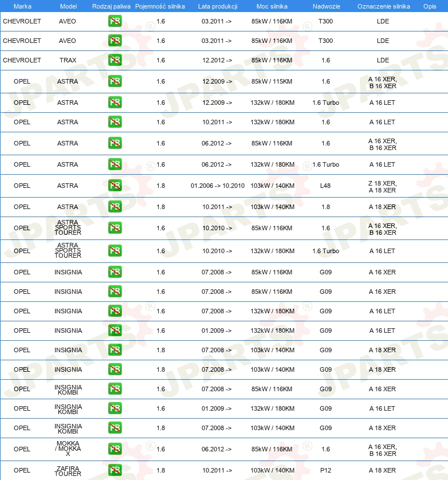448x480 pixels.
Task: Click the Rodzaj paliwa column header
Action: [111, 6]
